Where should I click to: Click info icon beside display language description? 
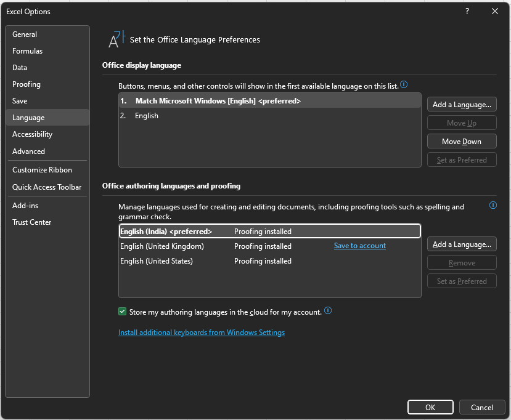point(404,85)
